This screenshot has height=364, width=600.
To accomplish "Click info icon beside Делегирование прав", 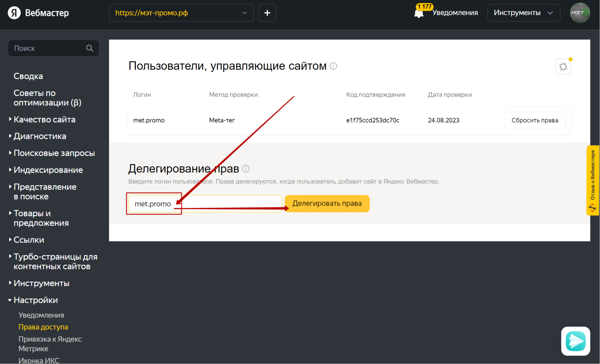I will (246, 169).
